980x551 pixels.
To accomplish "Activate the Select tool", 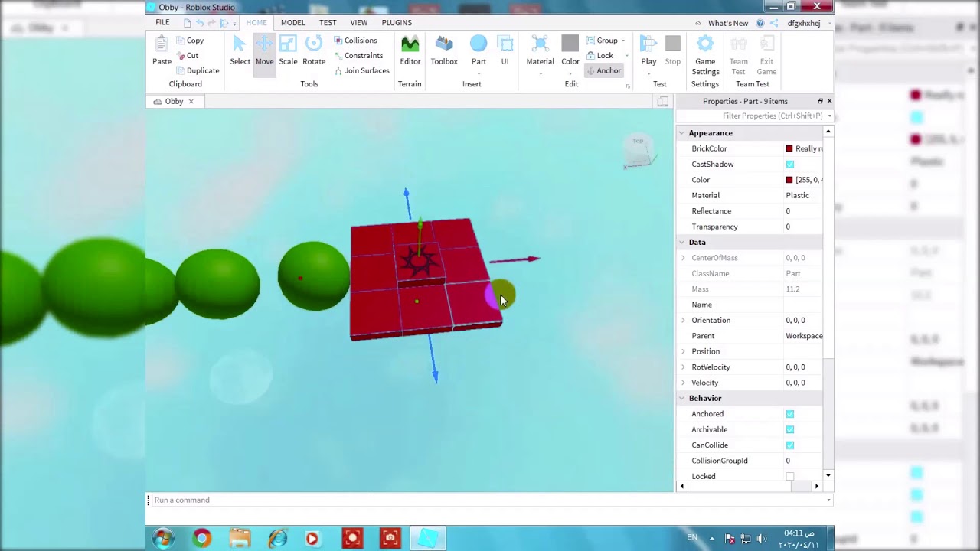I will click(240, 51).
